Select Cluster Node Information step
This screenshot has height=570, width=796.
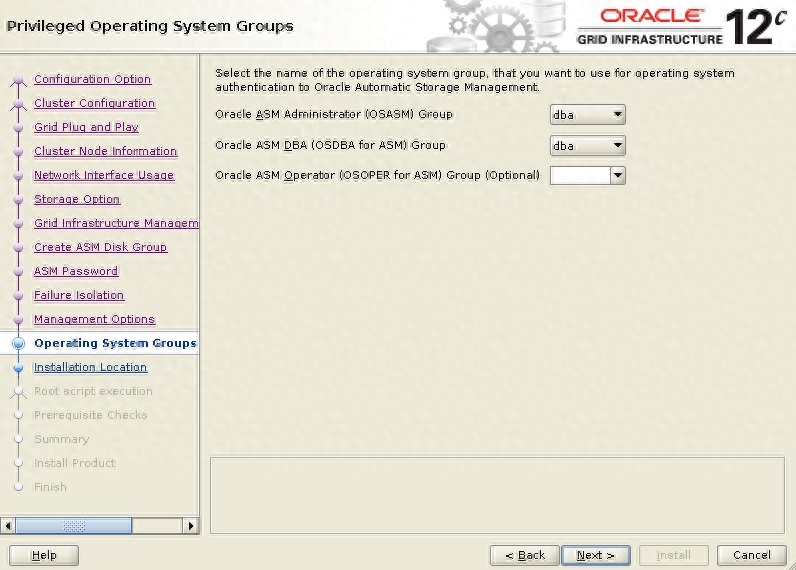[x=105, y=151]
